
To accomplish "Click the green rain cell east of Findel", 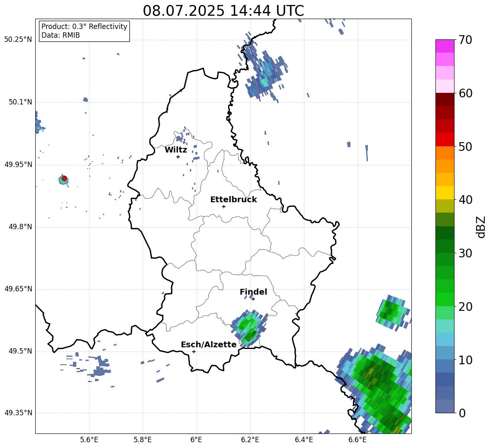I will coord(393,312).
